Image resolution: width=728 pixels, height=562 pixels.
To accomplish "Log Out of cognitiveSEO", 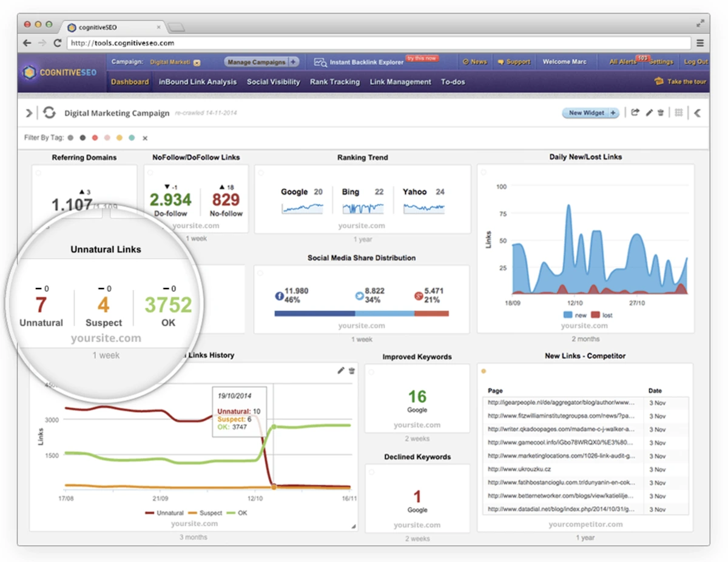I will 695,61.
